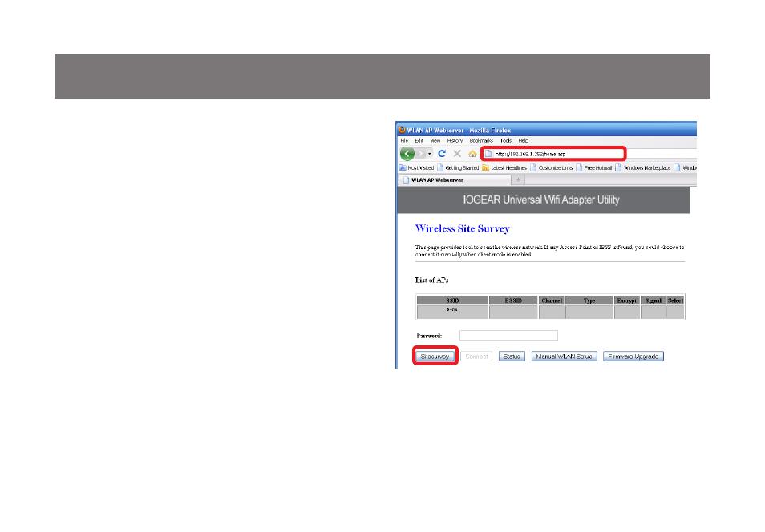Click the Channel column header
This screenshot has width=765, height=532.
[552, 300]
